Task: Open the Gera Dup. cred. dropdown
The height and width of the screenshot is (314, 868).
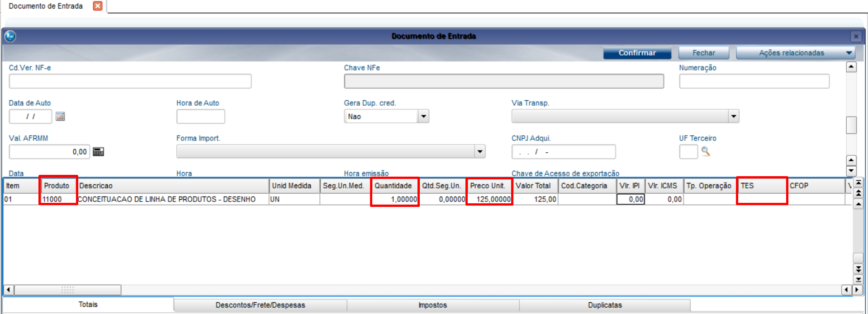Action: pyautogui.click(x=423, y=117)
